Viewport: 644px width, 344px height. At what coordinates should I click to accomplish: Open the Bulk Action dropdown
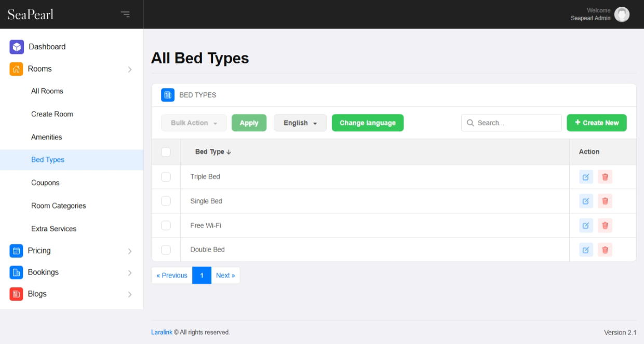[x=194, y=123]
